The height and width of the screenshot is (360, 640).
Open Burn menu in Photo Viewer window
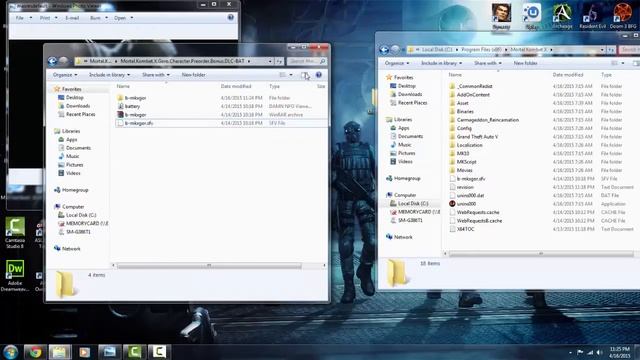(99, 18)
